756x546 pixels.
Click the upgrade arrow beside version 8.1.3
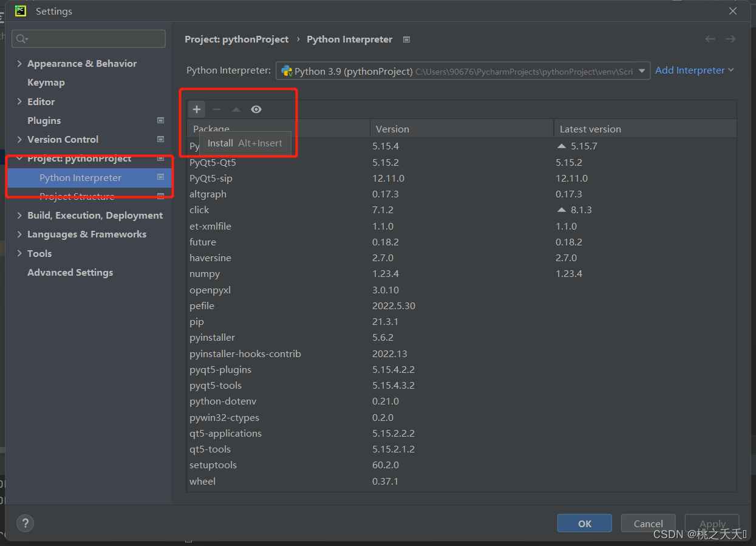coord(561,210)
